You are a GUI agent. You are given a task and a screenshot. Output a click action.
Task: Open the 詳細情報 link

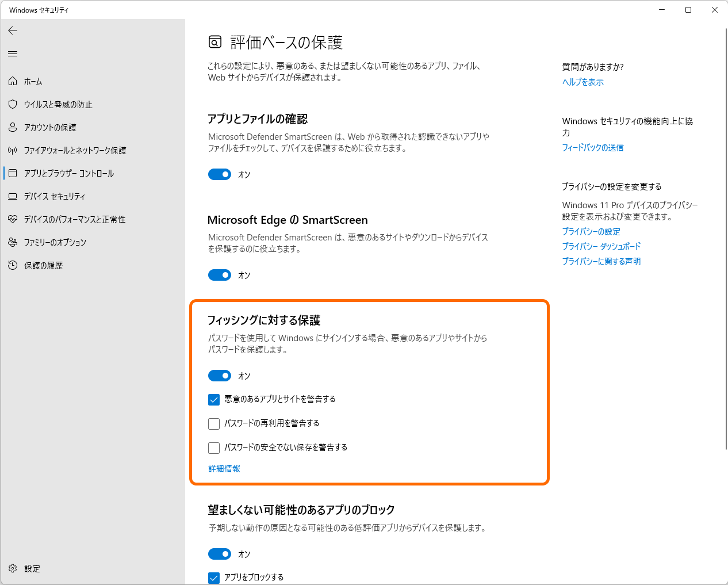point(224,468)
